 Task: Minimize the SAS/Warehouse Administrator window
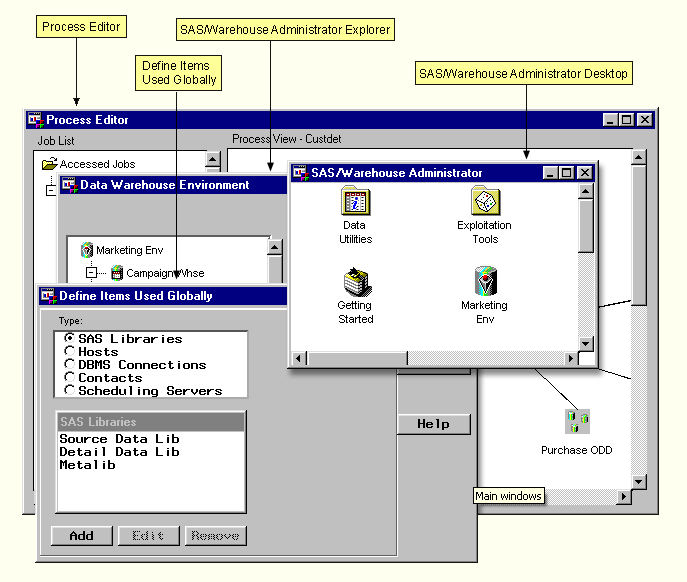550,173
